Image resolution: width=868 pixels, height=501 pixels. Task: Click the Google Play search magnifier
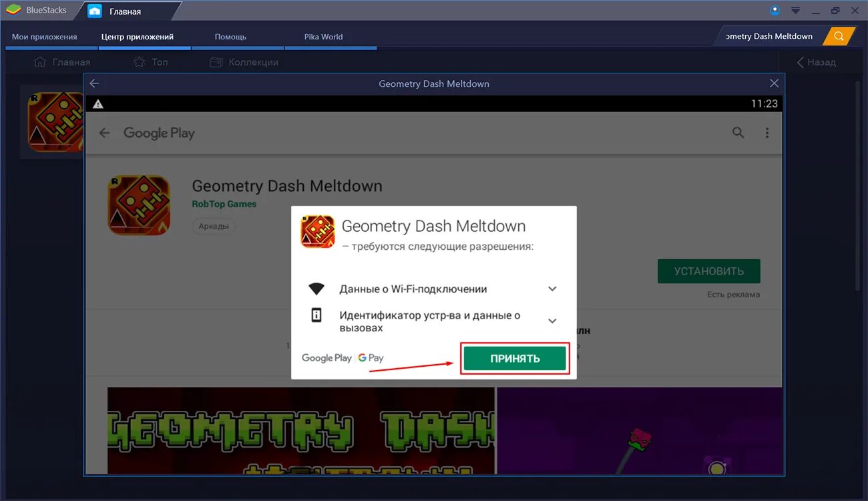pyautogui.click(x=738, y=132)
